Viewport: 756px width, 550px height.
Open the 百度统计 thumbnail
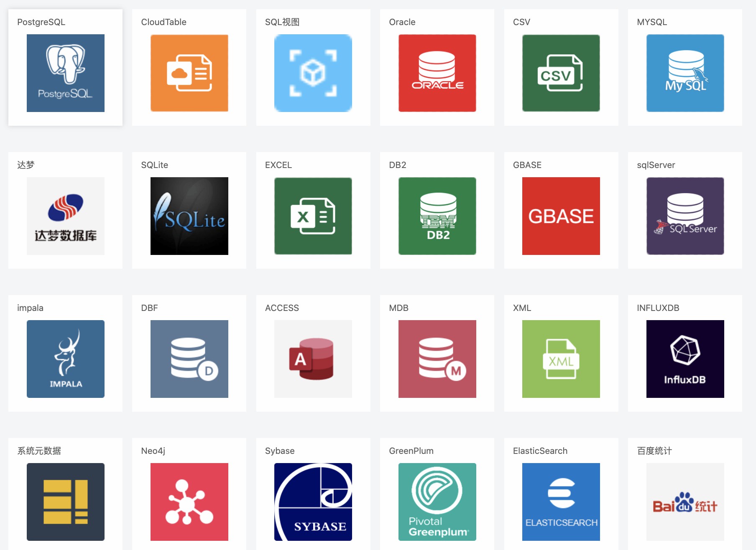(685, 502)
